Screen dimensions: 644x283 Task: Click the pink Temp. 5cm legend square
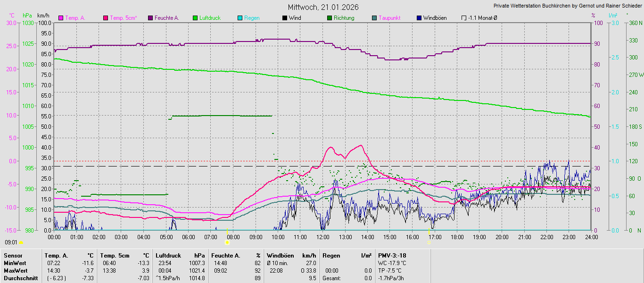click(x=106, y=18)
